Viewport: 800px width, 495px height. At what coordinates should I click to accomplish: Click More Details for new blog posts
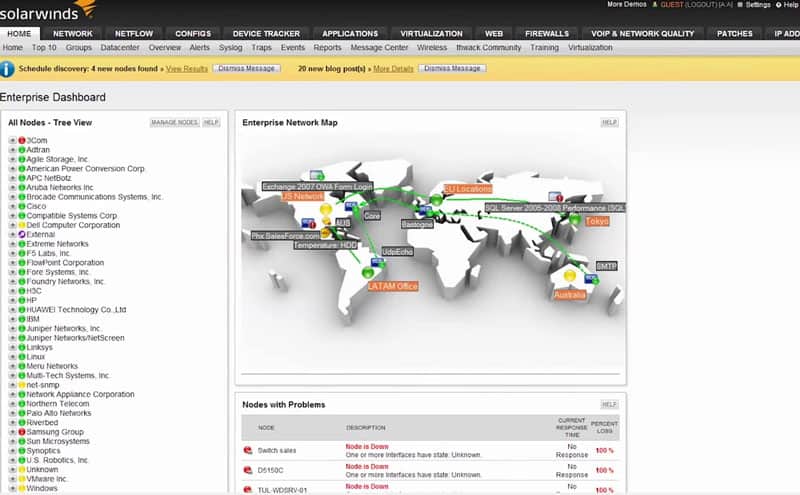click(x=393, y=68)
